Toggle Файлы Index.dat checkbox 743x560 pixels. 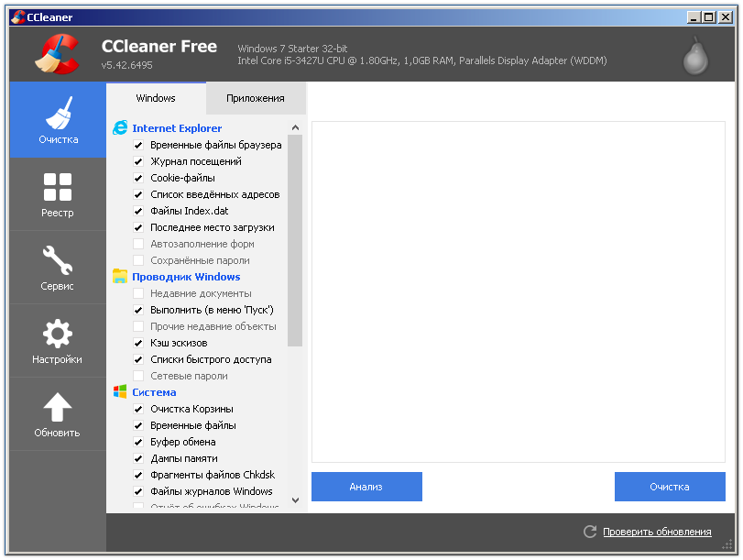click(138, 211)
